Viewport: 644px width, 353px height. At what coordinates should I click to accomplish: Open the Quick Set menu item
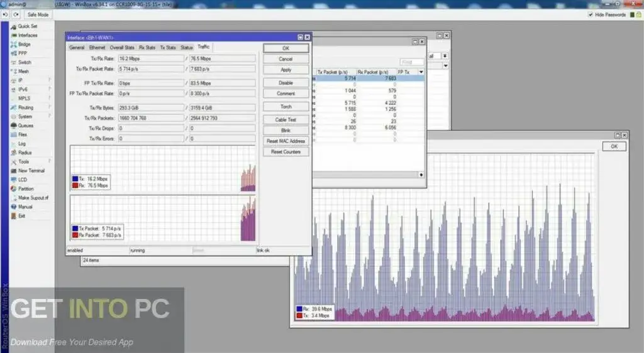pos(27,26)
